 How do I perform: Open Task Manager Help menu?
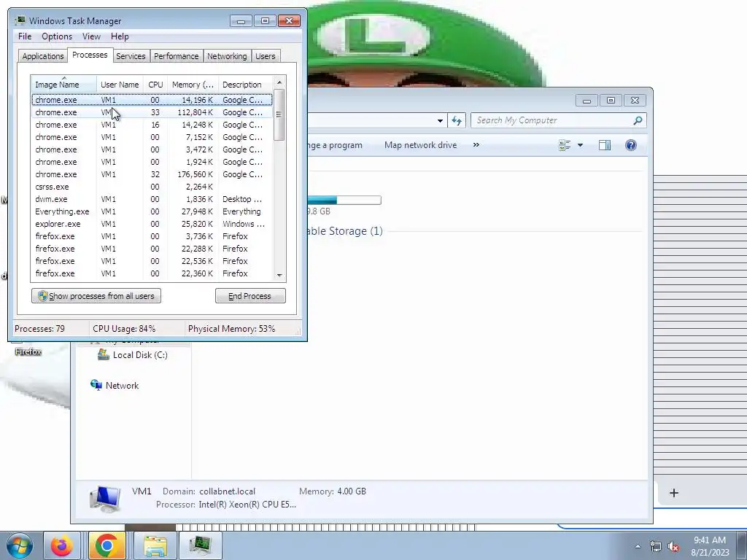click(x=120, y=36)
